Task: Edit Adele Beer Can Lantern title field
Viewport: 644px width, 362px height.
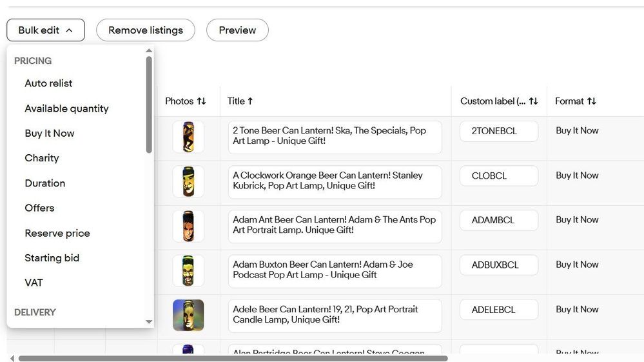Action: [335, 316]
